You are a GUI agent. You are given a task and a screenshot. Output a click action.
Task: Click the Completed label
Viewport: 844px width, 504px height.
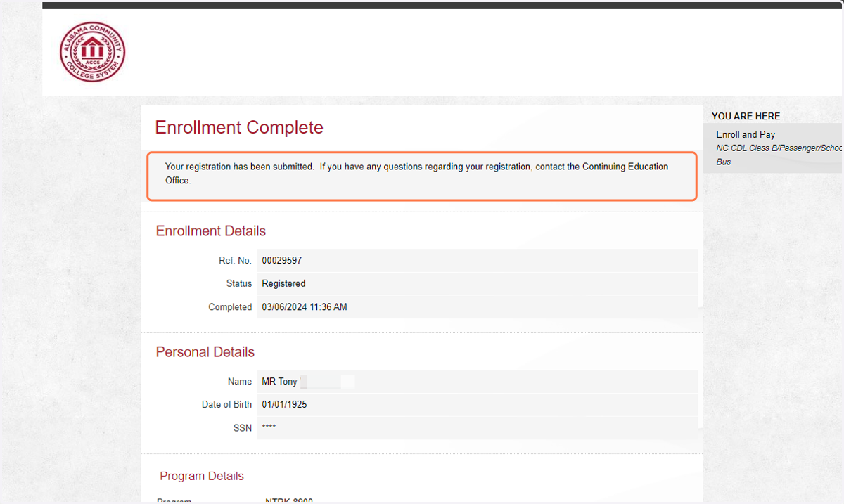pyautogui.click(x=230, y=307)
